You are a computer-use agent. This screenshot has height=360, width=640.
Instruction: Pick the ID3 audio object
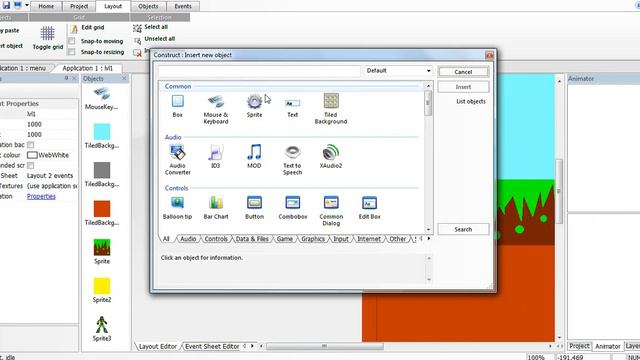tap(216, 157)
